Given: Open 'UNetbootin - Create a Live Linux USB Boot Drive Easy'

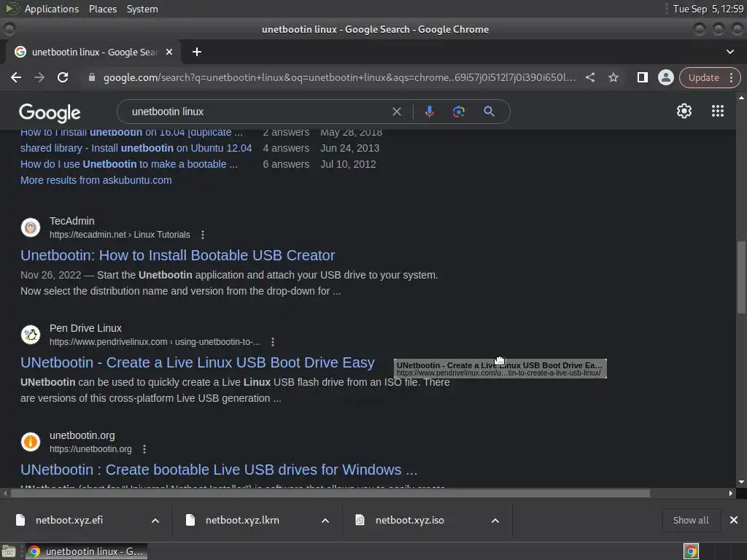Looking at the screenshot, I should tap(198, 362).
